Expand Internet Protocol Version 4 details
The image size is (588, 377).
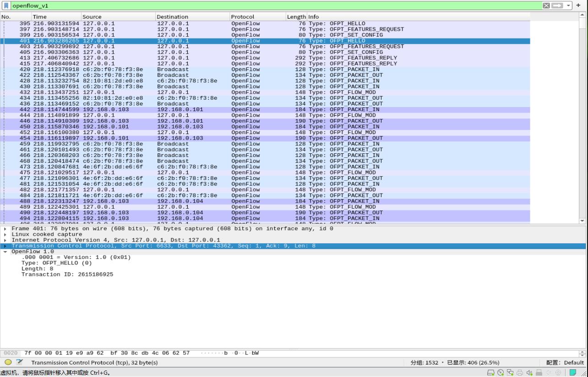point(5,240)
